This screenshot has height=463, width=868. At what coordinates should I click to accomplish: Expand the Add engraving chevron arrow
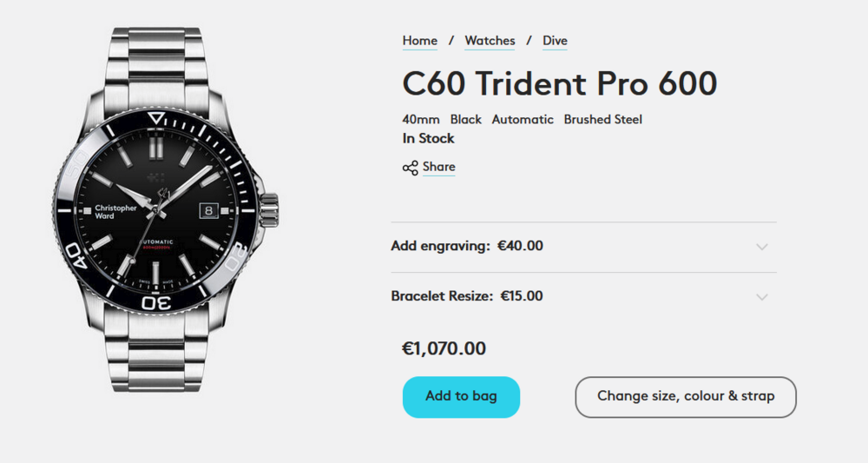coord(762,247)
